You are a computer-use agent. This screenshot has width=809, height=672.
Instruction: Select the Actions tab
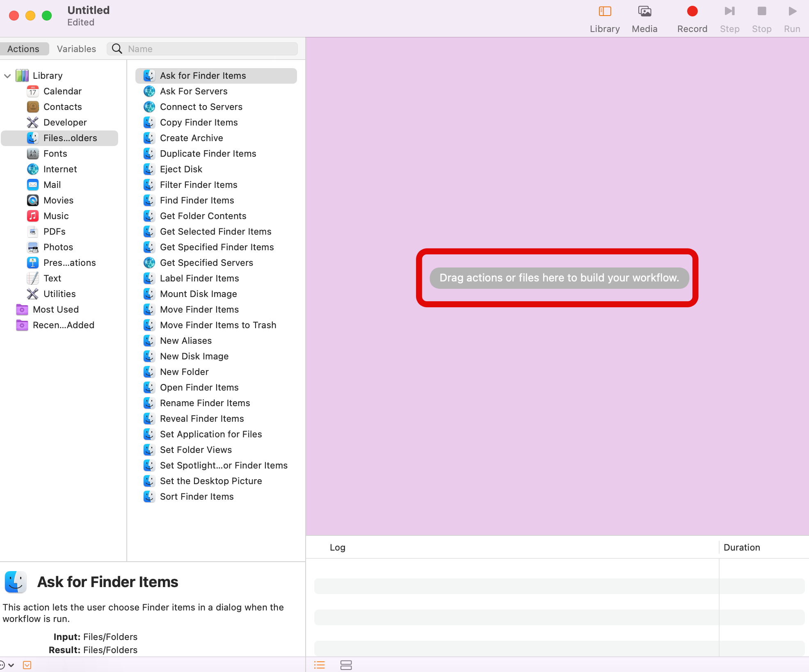point(23,49)
